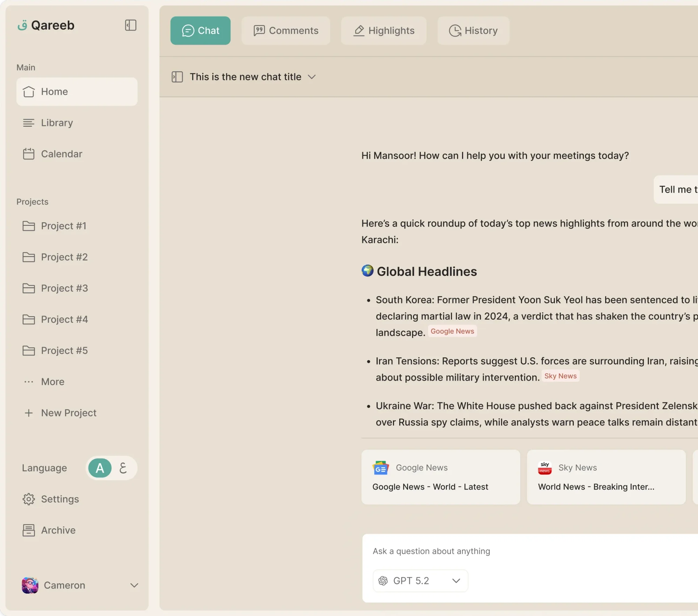The image size is (698, 616).
Task: Click the chat title text
Action: pos(245,77)
